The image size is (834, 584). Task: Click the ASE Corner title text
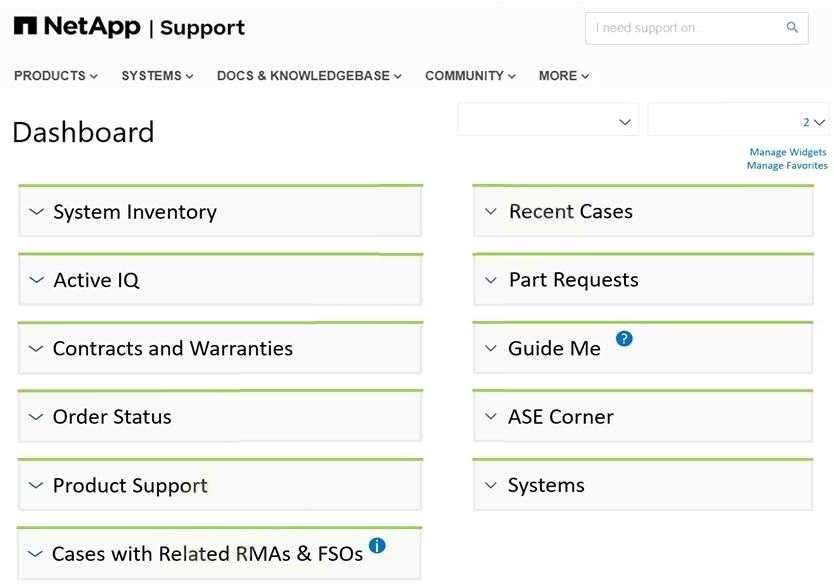pos(561,416)
